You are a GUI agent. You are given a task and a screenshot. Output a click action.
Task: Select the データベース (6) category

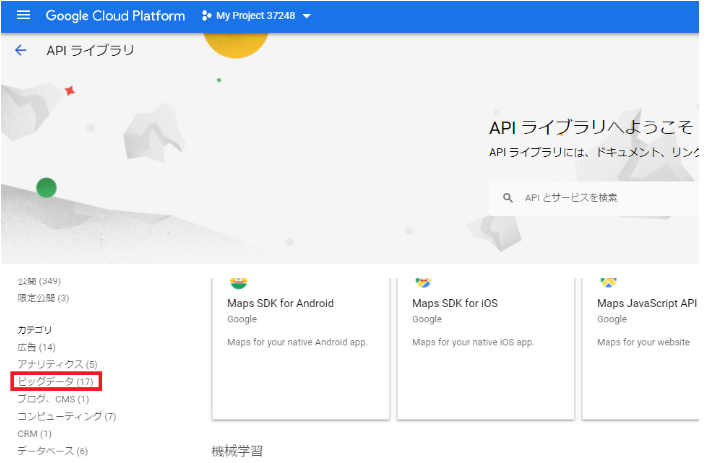point(52,451)
